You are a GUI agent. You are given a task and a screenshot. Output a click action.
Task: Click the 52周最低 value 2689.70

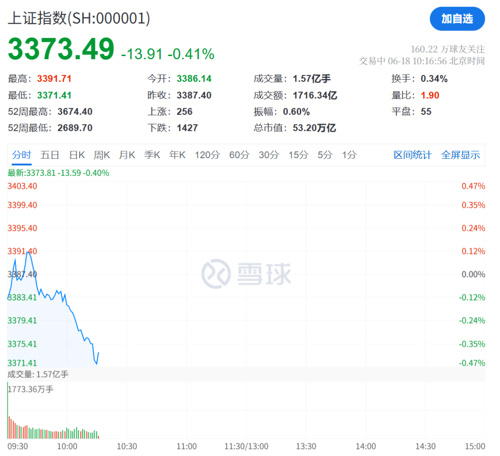(75, 128)
